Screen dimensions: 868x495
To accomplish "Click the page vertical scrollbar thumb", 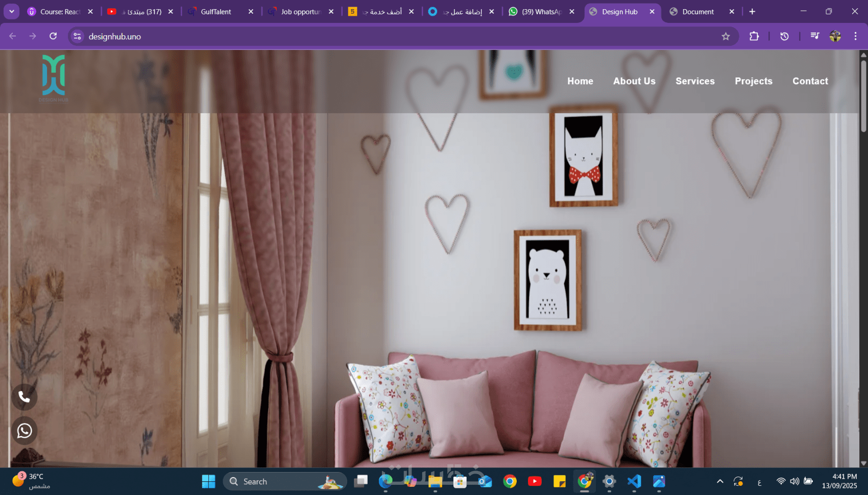I will 863,96.
